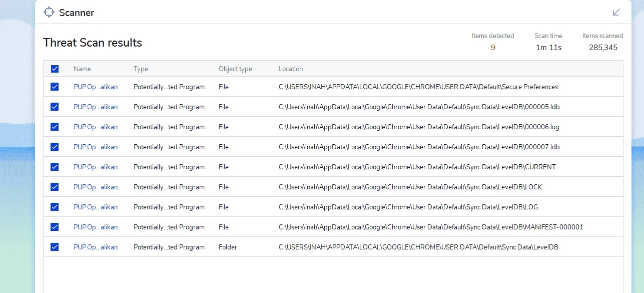Uncheck the LevelDB\LOCK row checkbox
This screenshot has height=293, width=644.
[55, 187]
